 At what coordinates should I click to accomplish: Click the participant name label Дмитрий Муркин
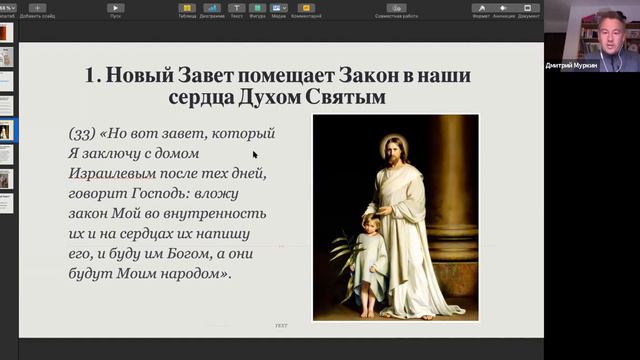pos(571,65)
